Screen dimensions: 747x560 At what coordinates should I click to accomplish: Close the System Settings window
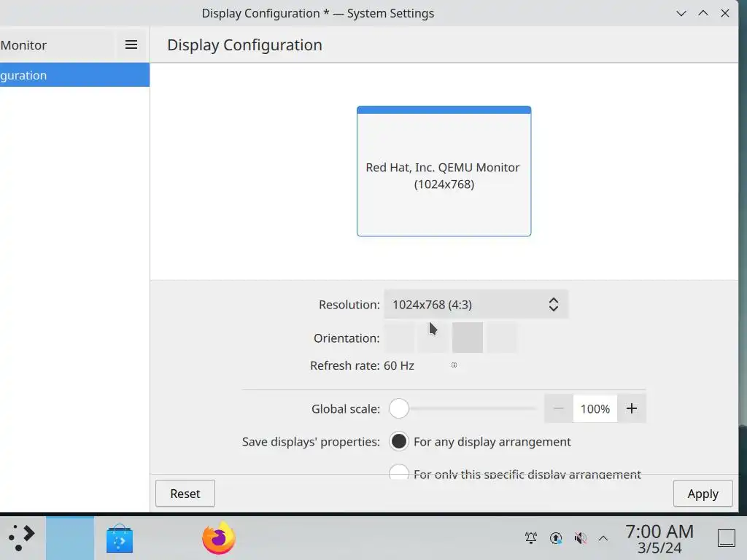tap(725, 13)
